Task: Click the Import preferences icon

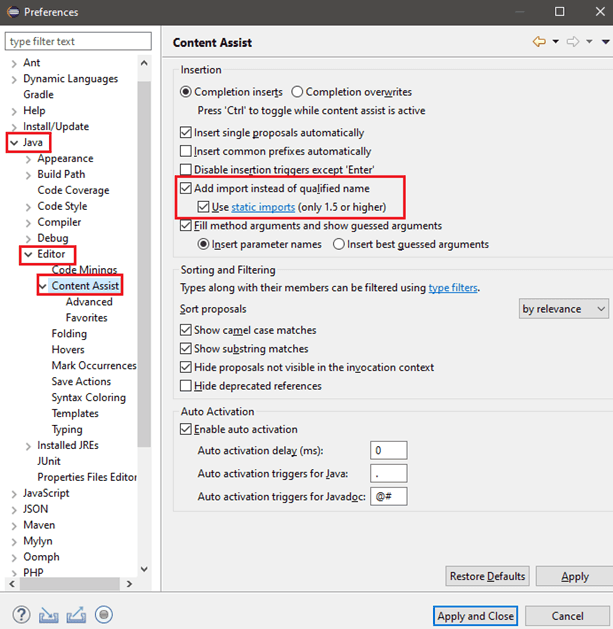Action: coord(49,615)
